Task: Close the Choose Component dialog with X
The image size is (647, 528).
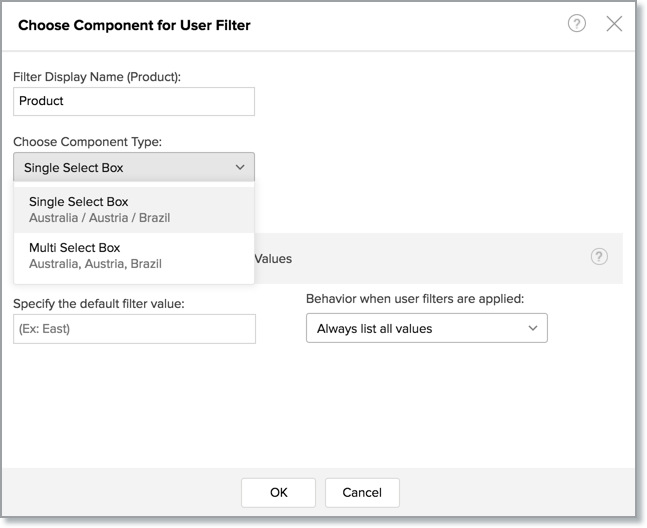Action: click(614, 24)
